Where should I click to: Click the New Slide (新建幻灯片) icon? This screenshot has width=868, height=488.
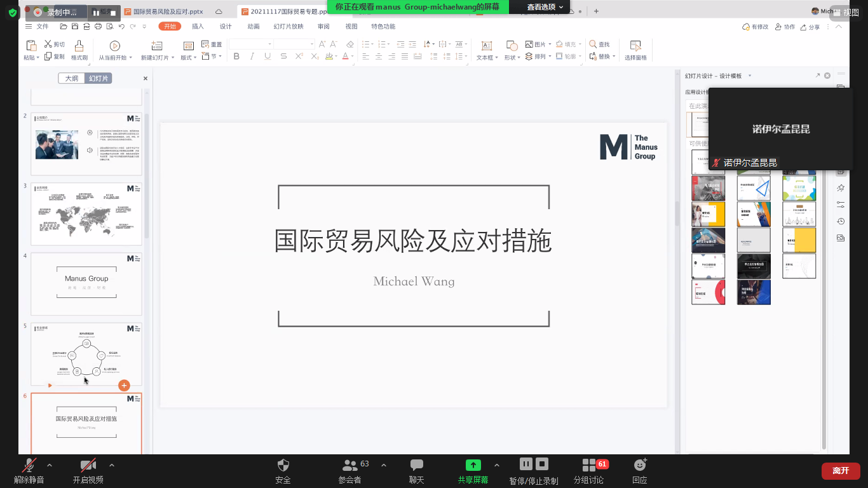point(156,46)
